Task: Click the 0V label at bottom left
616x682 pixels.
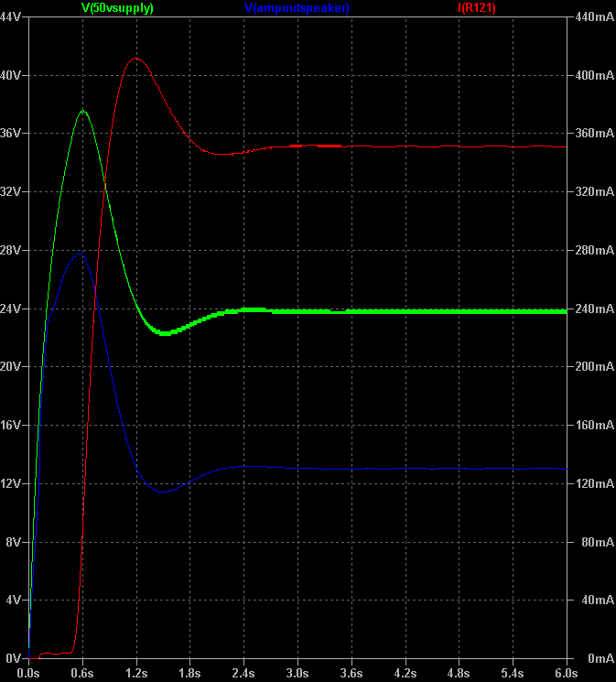Action: pyautogui.click(x=14, y=658)
